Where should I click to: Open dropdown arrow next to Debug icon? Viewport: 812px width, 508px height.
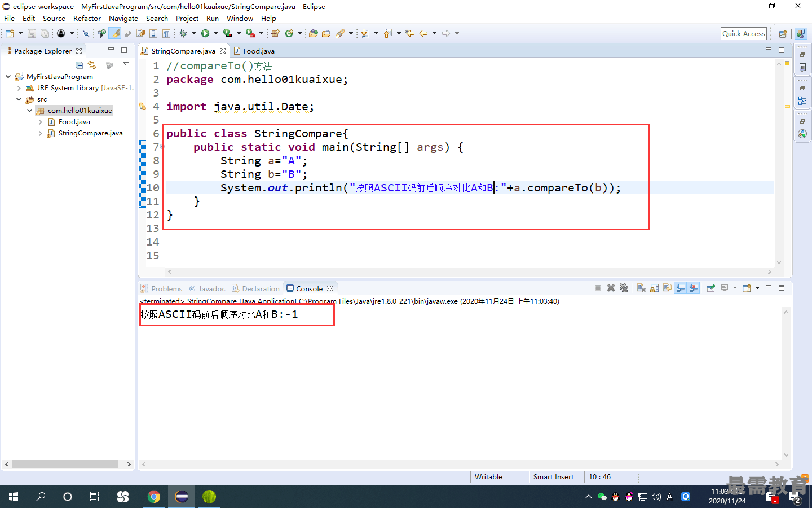(x=193, y=33)
